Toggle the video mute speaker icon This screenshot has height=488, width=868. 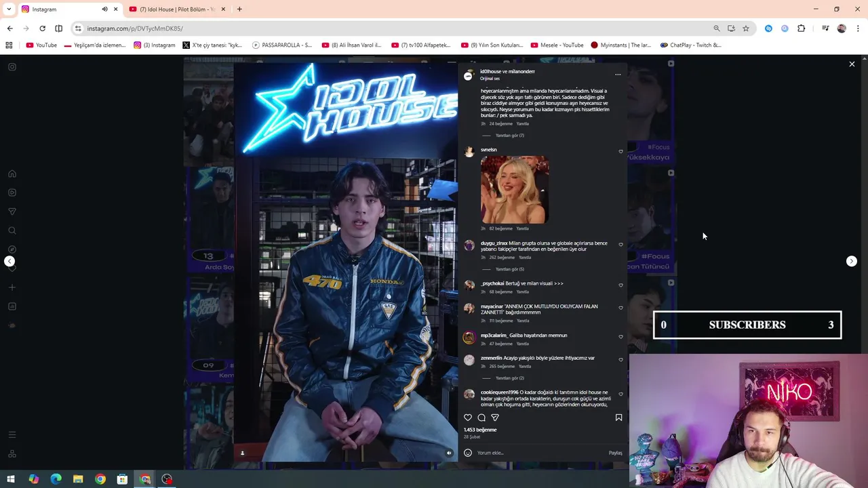click(x=448, y=453)
